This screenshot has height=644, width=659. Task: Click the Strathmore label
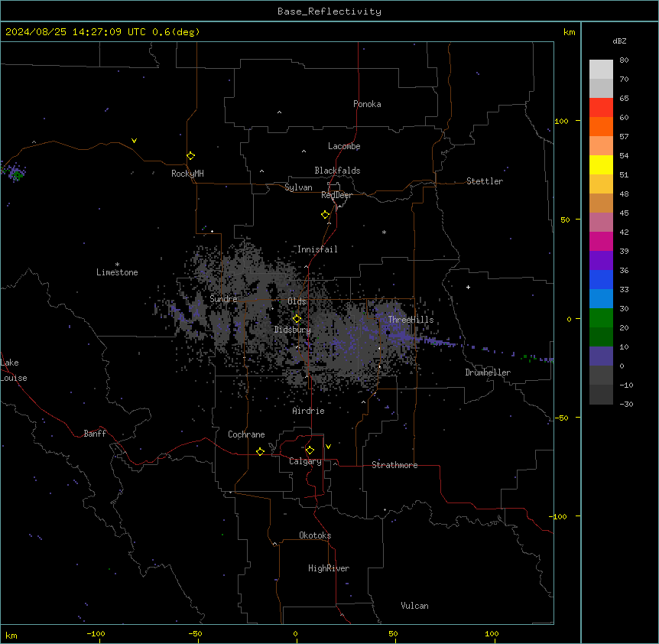(x=394, y=465)
